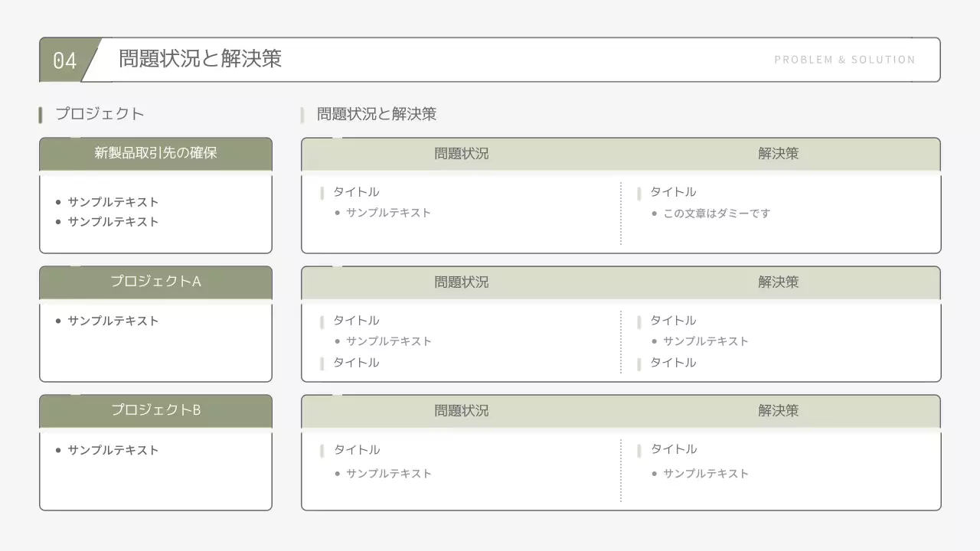The width and height of the screenshot is (980, 551).
Task: Click the top "解決策" column header
Action: (x=779, y=153)
